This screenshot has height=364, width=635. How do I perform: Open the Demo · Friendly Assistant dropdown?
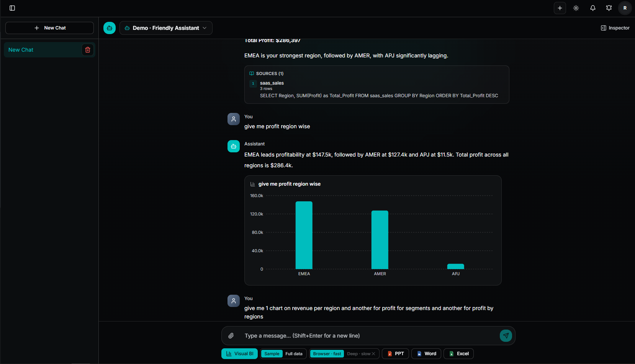tap(166, 28)
